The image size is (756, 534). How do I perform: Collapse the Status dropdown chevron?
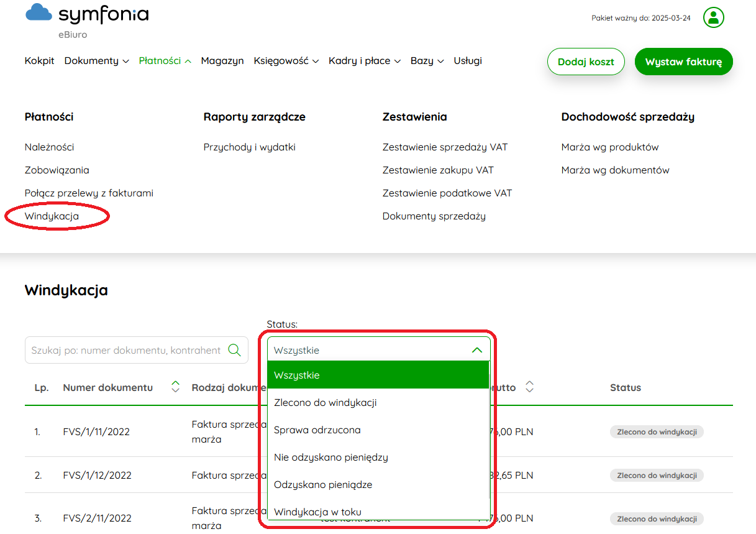(477, 350)
